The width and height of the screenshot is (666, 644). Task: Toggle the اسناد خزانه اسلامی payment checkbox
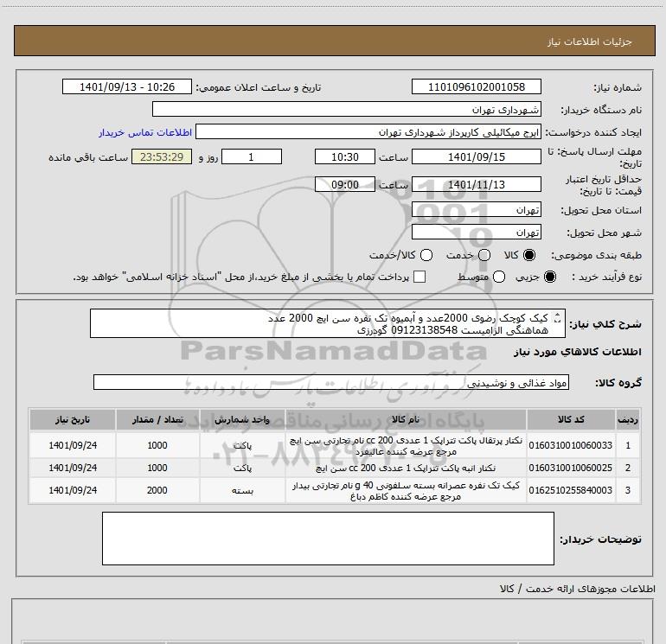[419, 277]
